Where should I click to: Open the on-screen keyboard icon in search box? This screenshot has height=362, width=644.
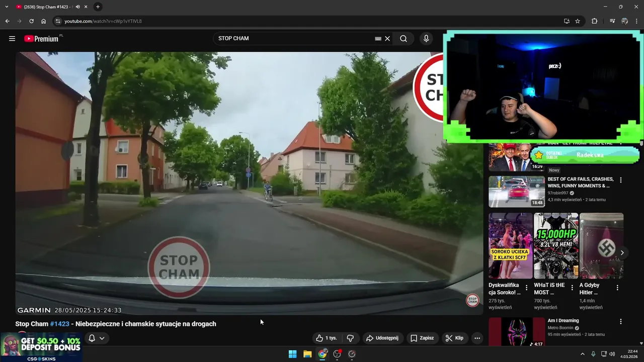[378, 39]
